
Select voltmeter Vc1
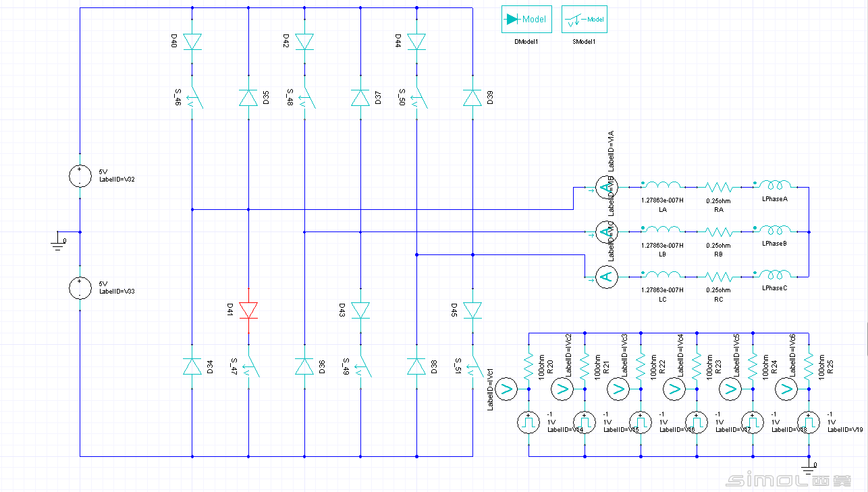506,388
